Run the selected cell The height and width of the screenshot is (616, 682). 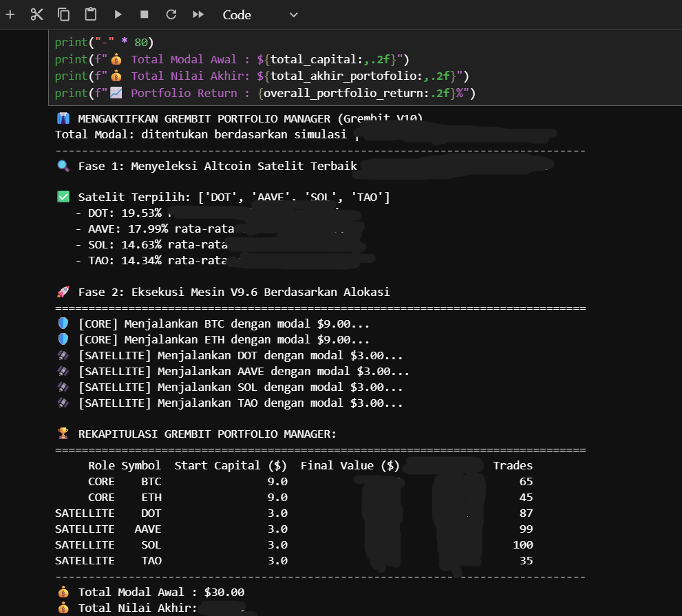click(118, 14)
